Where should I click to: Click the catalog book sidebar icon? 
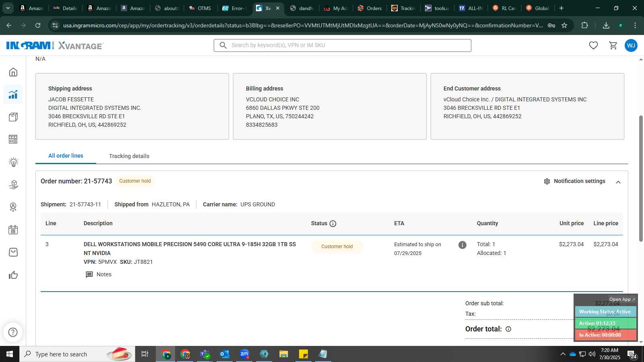(x=13, y=117)
